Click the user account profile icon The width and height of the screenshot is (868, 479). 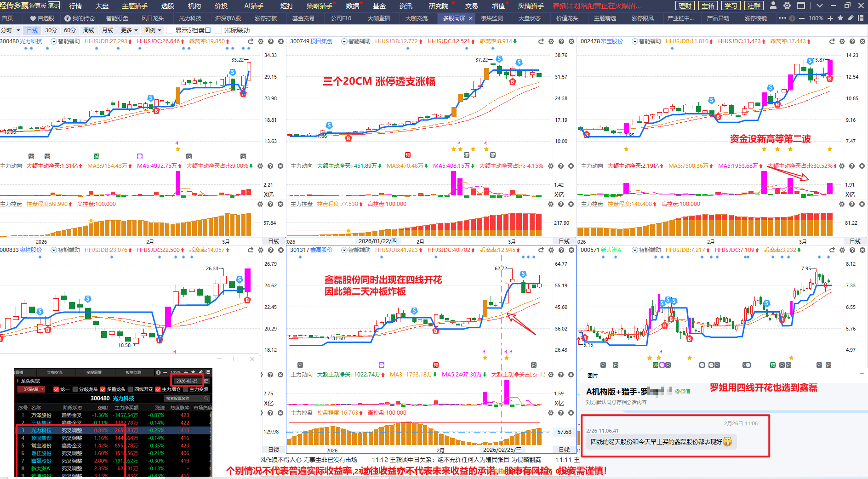[773, 6]
